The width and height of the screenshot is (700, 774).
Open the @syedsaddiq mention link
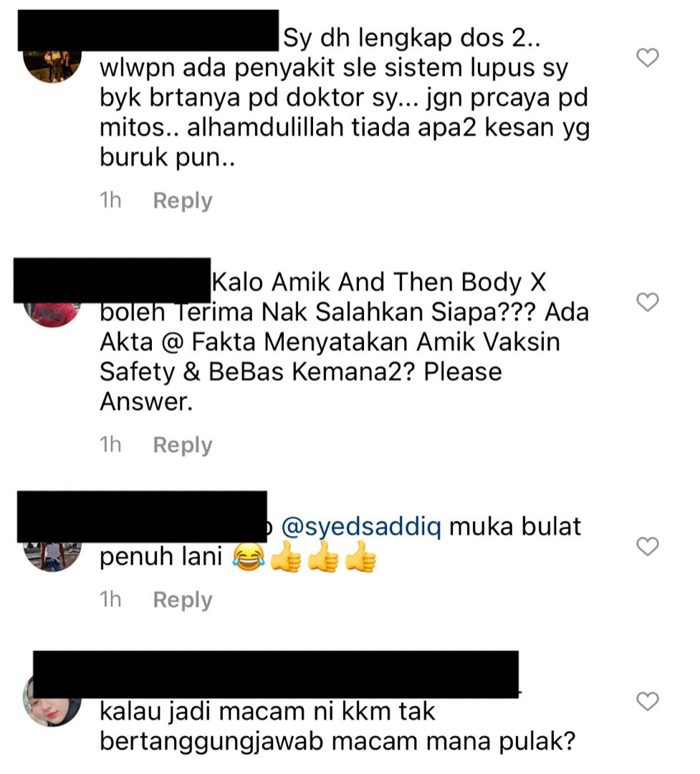361,526
